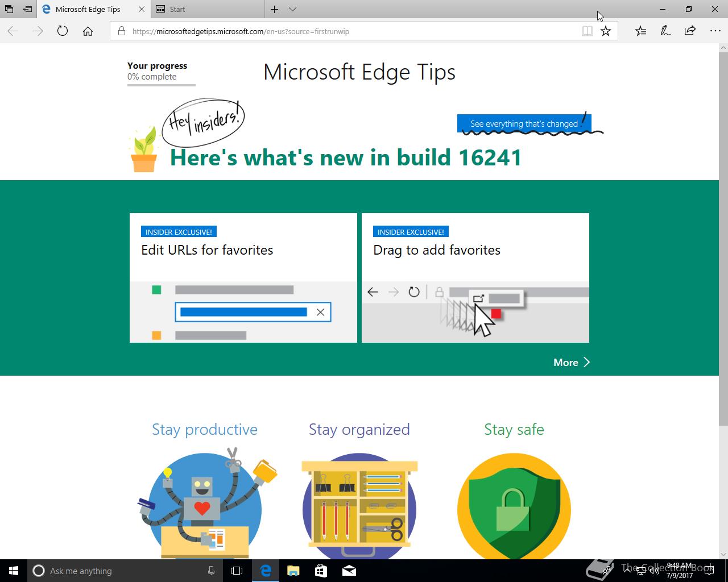Open a new tab with plus
This screenshot has height=582, width=728.
click(x=275, y=9)
